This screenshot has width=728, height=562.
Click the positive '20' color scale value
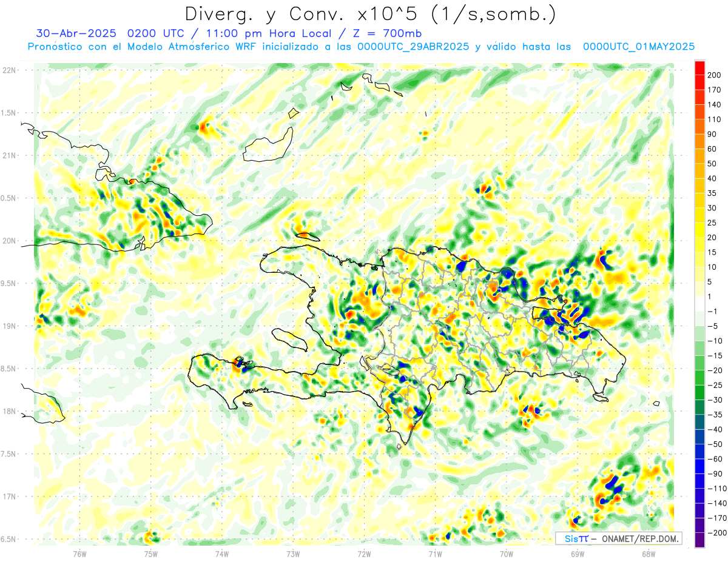pos(713,238)
